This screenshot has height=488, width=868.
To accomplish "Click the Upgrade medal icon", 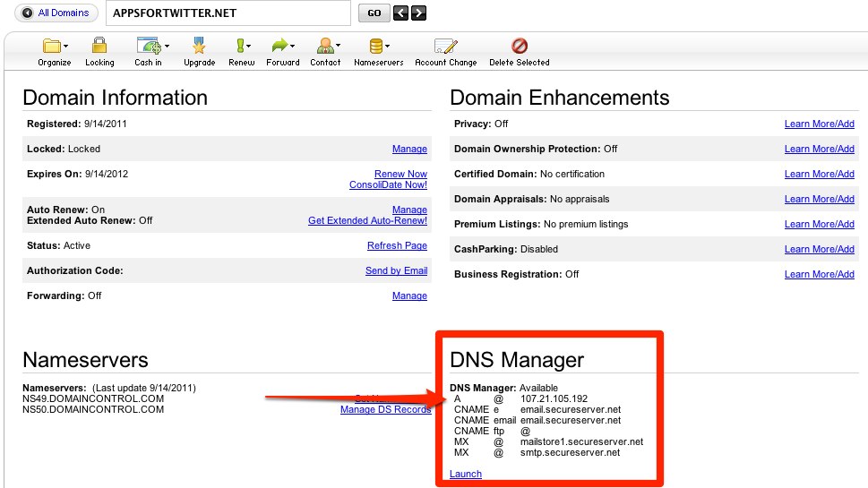I will pyautogui.click(x=199, y=46).
